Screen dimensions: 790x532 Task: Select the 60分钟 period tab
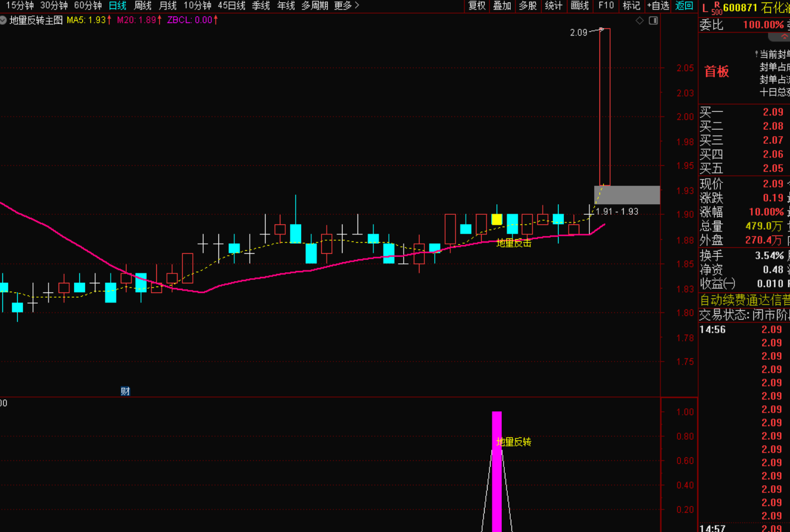click(x=88, y=6)
